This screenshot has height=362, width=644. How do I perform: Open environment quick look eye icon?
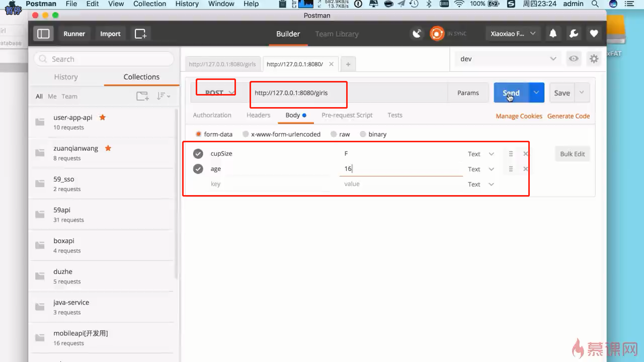[574, 59]
